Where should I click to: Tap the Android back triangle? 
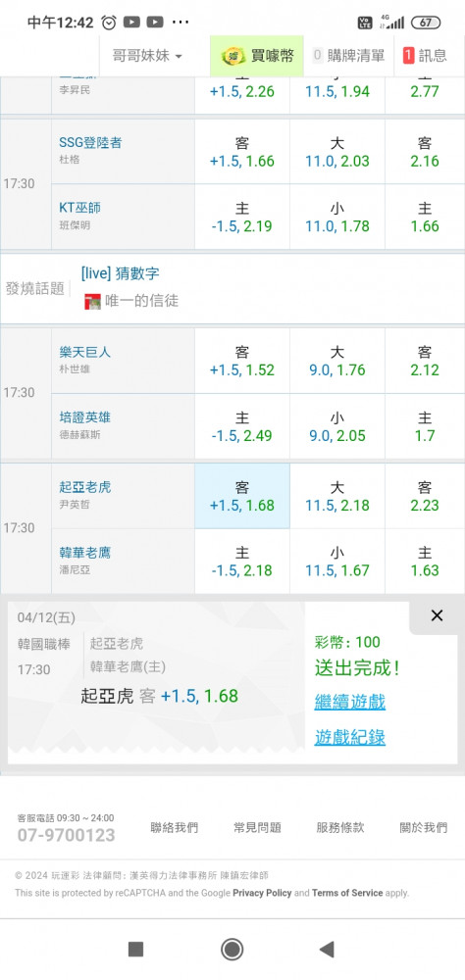(x=327, y=950)
